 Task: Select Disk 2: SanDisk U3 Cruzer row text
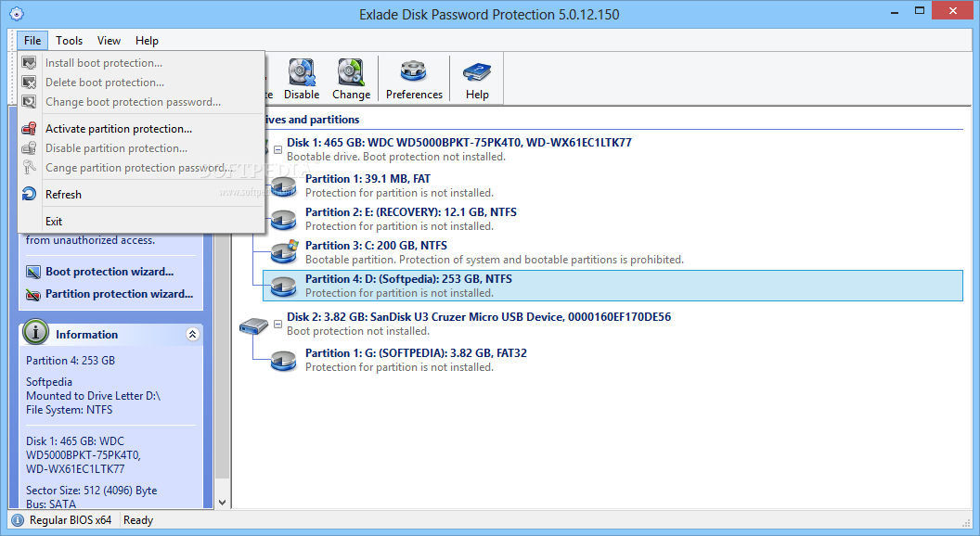pyautogui.click(x=479, y=317)
